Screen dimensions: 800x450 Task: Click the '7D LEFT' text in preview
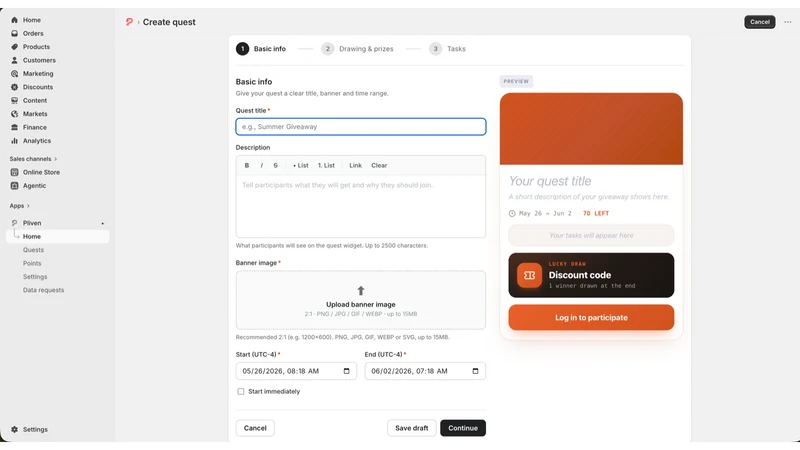pos(596,213)
